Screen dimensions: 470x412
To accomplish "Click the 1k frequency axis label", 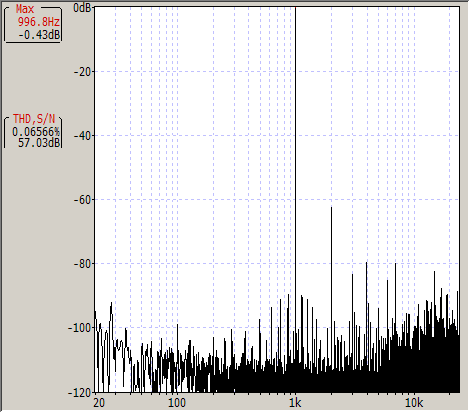I will click(295, 403).
